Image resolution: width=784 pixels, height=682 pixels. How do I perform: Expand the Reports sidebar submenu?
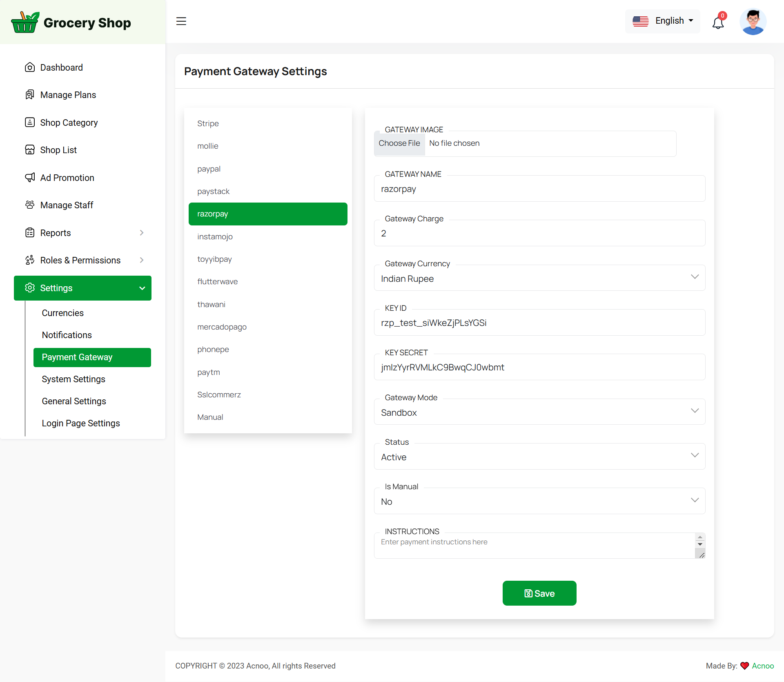141,233
